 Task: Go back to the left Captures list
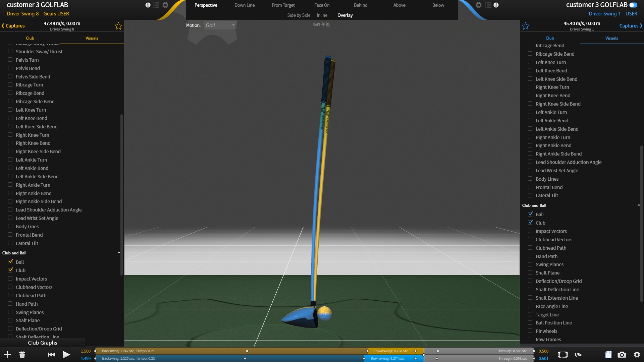[x=13, y=26]
